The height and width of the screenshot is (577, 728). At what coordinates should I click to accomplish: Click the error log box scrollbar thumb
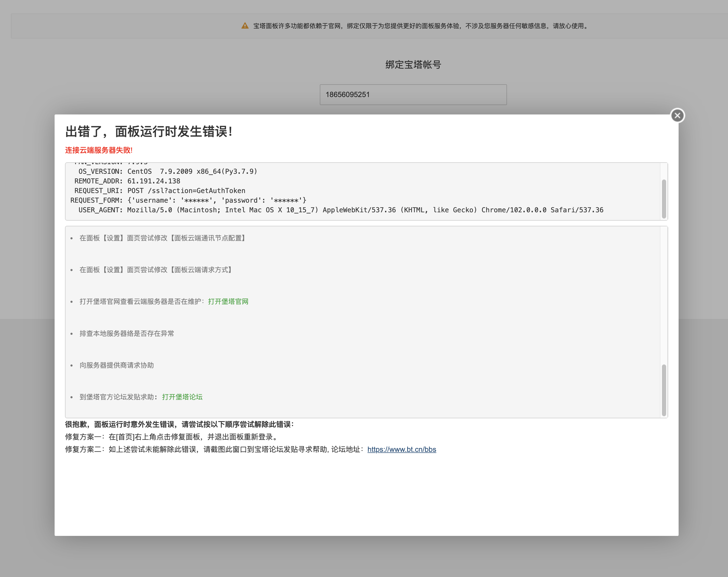point(664,199)
